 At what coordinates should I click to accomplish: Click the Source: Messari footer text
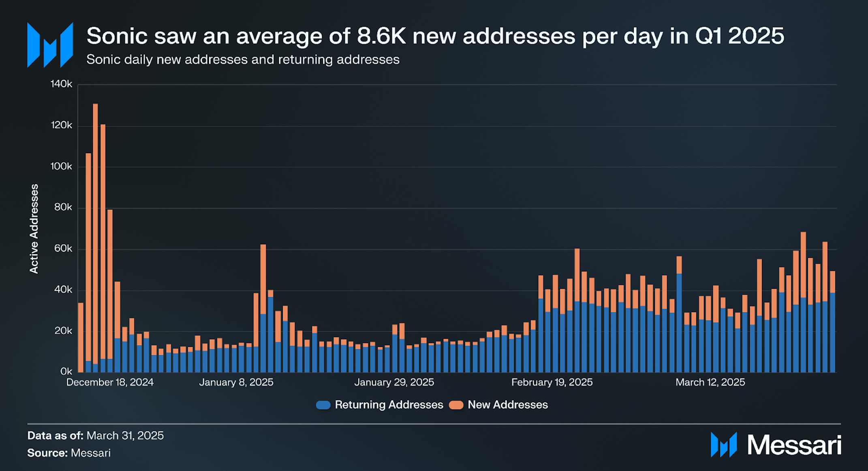tap(69, 453)
